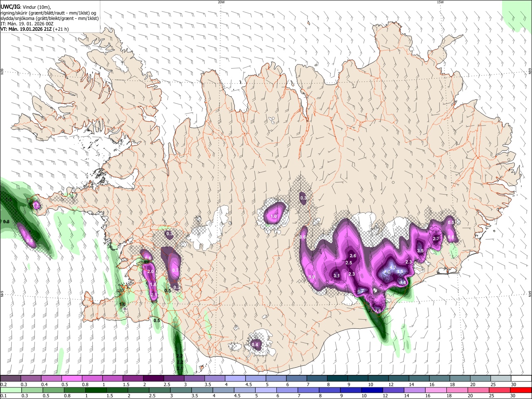
Task: Click the upper legend number '1.5'
Action: (126, 384)
